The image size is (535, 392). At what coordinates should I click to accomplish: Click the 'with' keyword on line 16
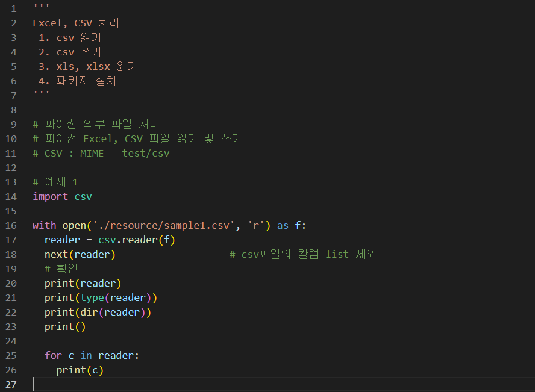(45, 226)
